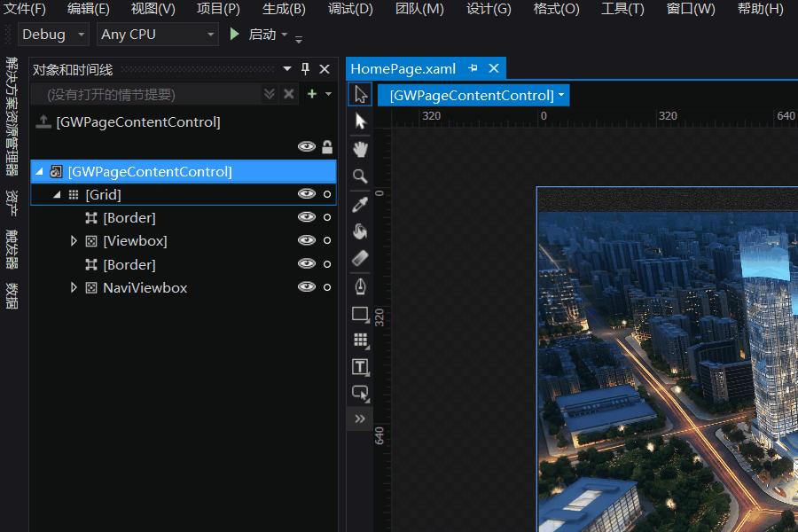
Task: Click the Grid layout panel tool
Action: point(360,340)
